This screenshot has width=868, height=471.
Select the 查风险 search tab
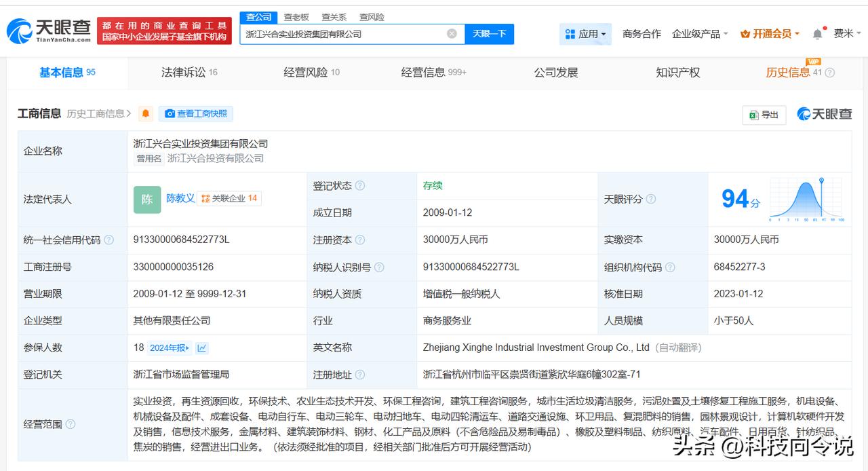372,17
